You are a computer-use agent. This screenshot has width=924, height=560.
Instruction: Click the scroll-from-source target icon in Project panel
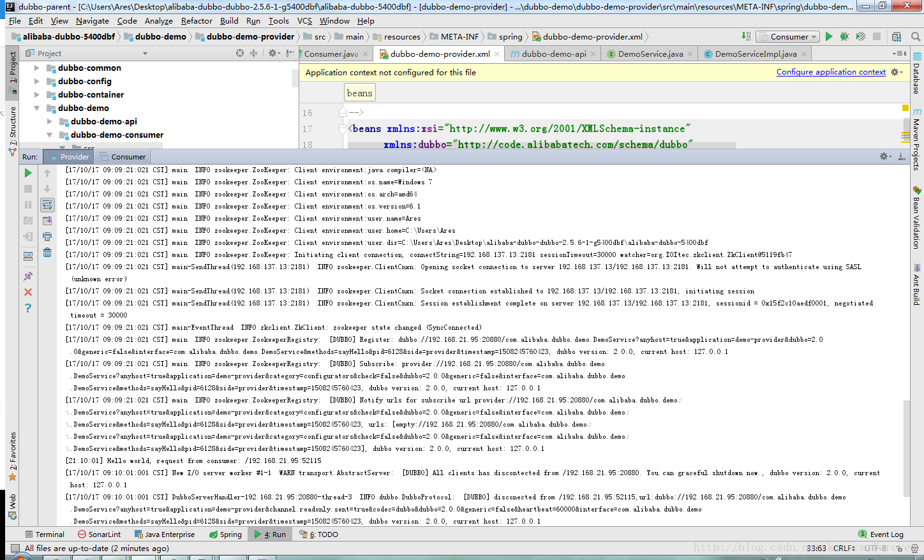tap(240, 53)
